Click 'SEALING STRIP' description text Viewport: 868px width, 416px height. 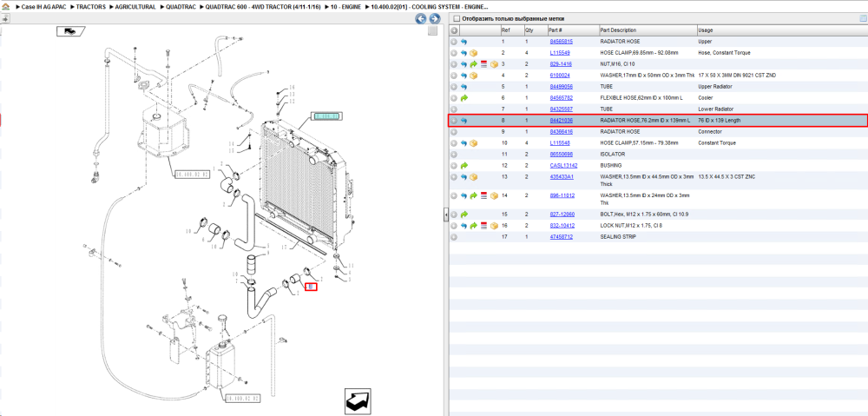tap(618, 237)
